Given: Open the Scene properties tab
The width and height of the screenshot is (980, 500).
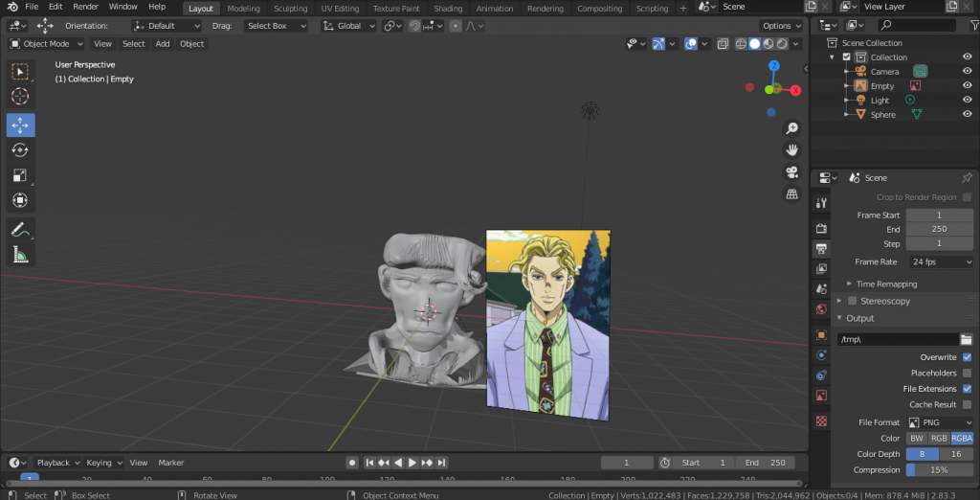Looking at the screenshot, I should pos(821,289).
